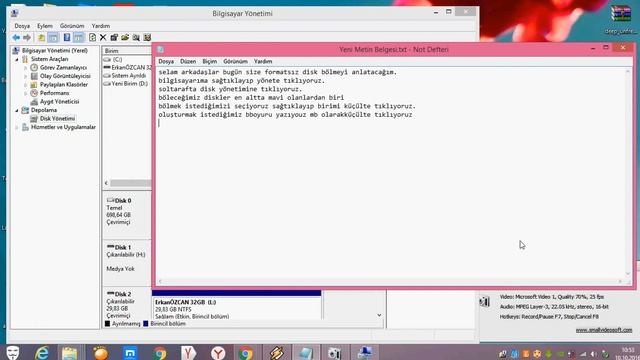This screenshot has height=360, width=640.
Task: Click the round red Yandex Browser taskbar icon
Action: 218,353
